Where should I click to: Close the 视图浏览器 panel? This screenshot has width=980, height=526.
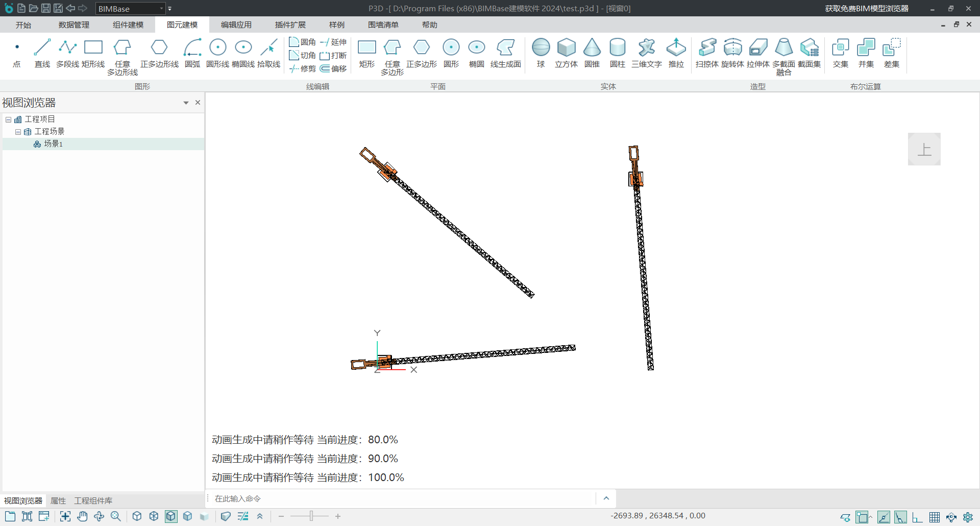pos(198,103)
